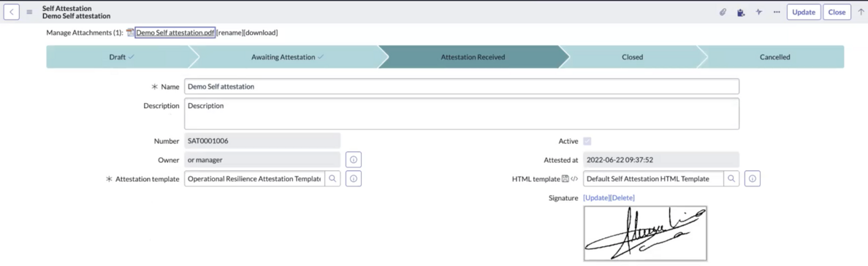The height and width of the screenshot is (266, 868).
Task: Focus the Description text area
Action: [x=461, y=113]
